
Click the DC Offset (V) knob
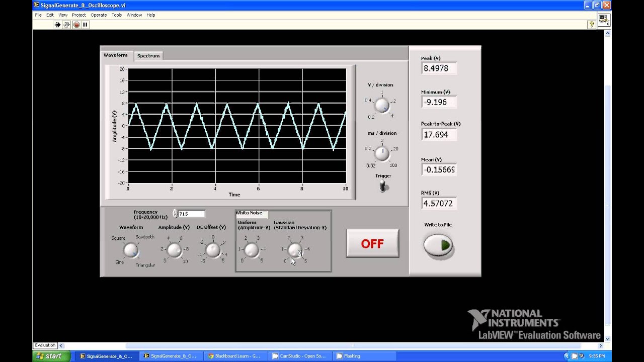(213, 250)
